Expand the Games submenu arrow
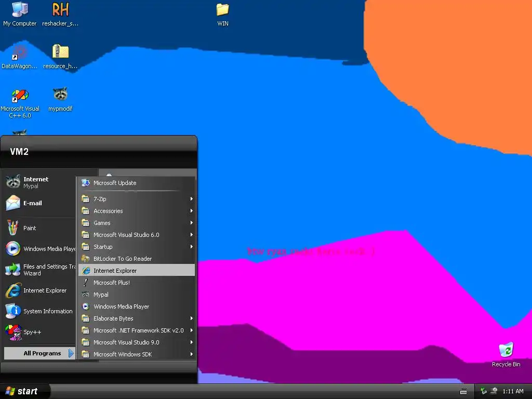Image resolution: width=532 pixels, height=399 pixels. coord(191,222)
